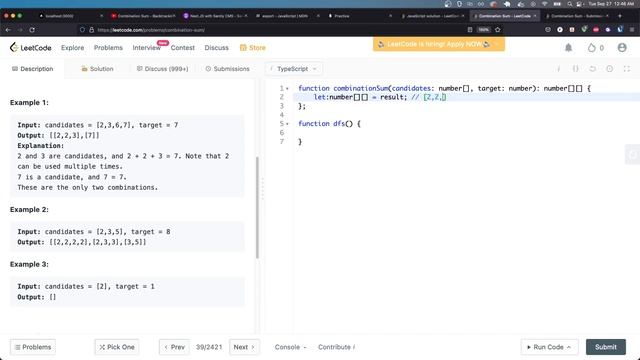
Task: Open the notifications bell
Action: [x=568, y=48]
